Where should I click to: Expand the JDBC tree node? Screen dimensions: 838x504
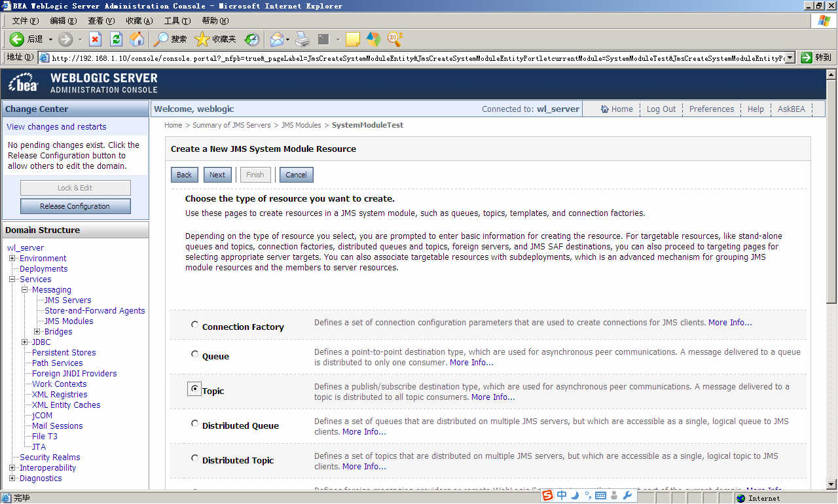(24, 342)
